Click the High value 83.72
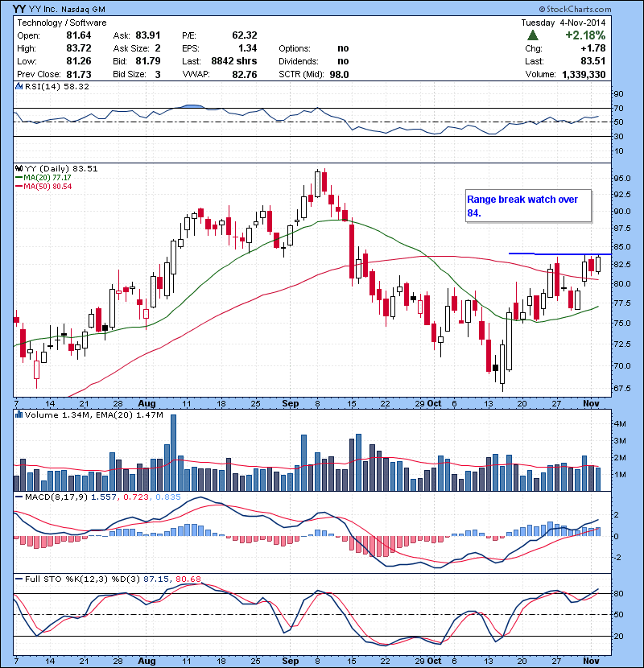 click(79, 48)
